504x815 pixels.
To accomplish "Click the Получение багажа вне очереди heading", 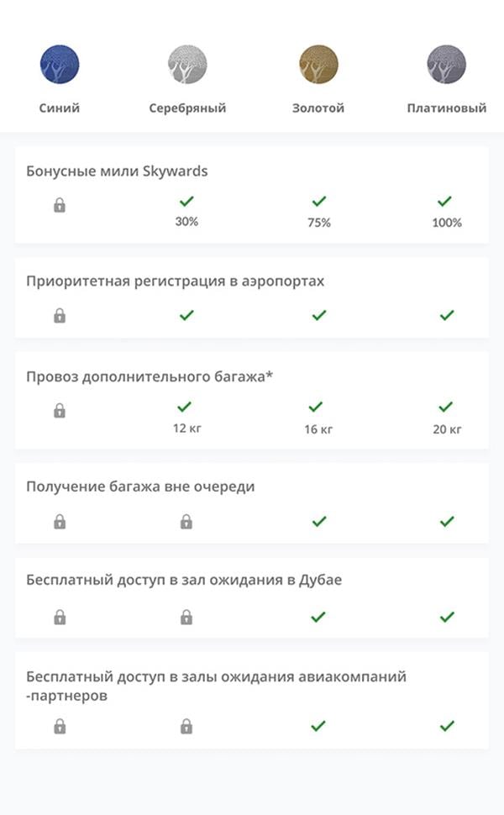I will pos(140,486).
